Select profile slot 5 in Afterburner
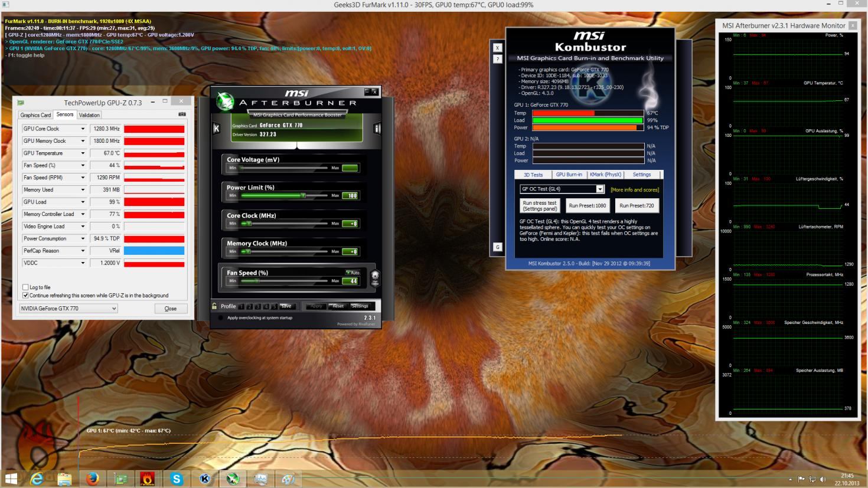Viewport: 868px width, 488px height. pyautogui.click(x=274, y=306)
